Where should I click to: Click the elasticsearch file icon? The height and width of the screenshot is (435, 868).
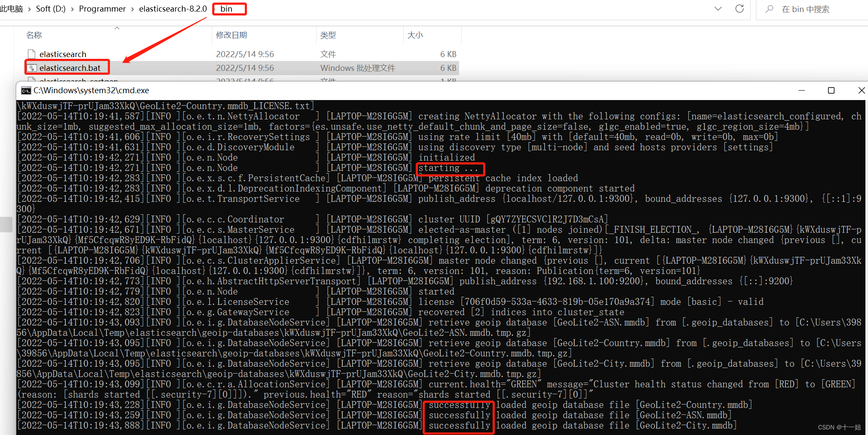31,54
